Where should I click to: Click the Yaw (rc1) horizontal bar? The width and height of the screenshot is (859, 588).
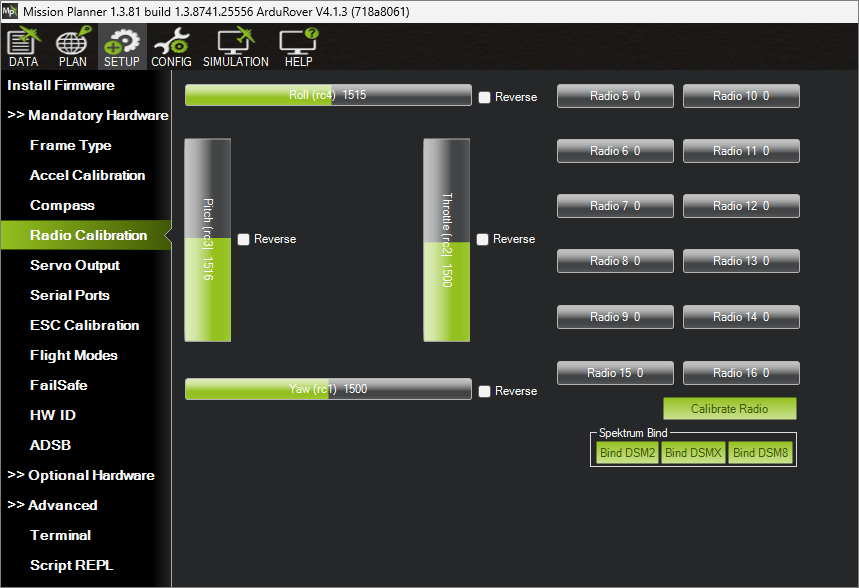328,389
